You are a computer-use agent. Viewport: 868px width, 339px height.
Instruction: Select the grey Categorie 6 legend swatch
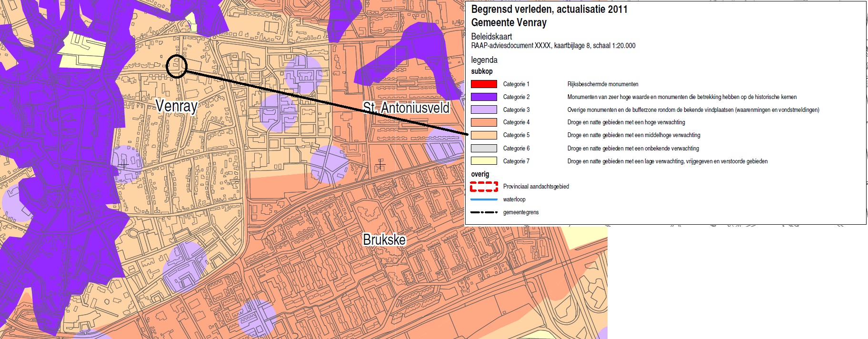pos(484,149)
